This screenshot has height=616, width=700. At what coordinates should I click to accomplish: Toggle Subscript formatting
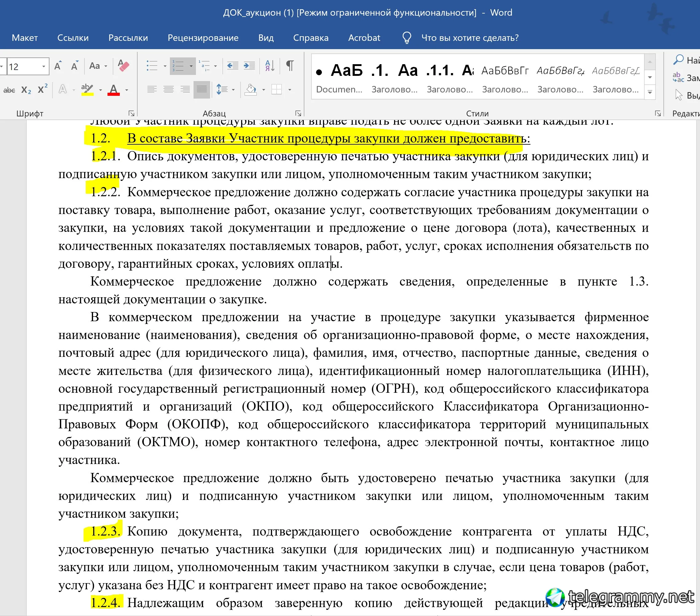pos(26,90)
